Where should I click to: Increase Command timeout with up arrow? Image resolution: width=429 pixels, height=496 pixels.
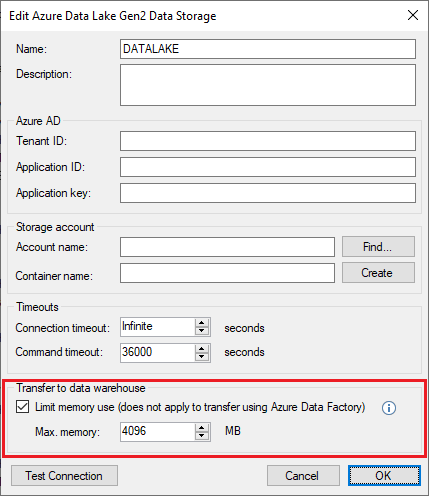(202, 349)
